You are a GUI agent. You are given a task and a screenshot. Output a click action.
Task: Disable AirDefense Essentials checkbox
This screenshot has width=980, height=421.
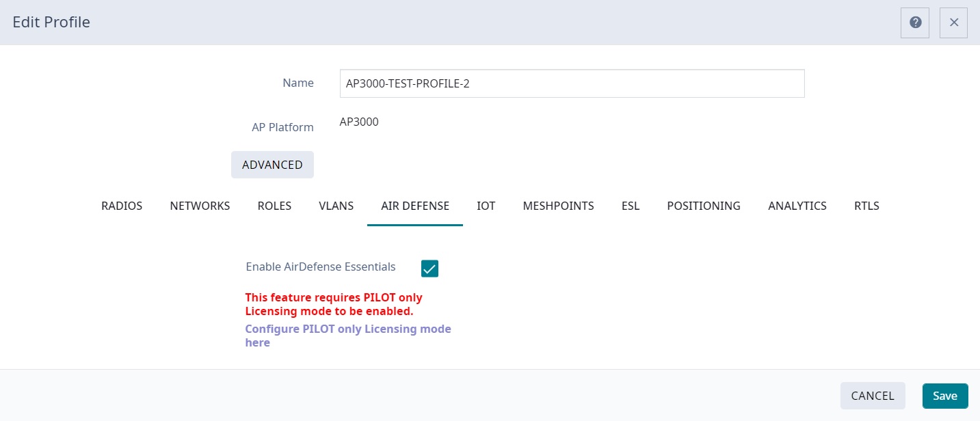429,268
